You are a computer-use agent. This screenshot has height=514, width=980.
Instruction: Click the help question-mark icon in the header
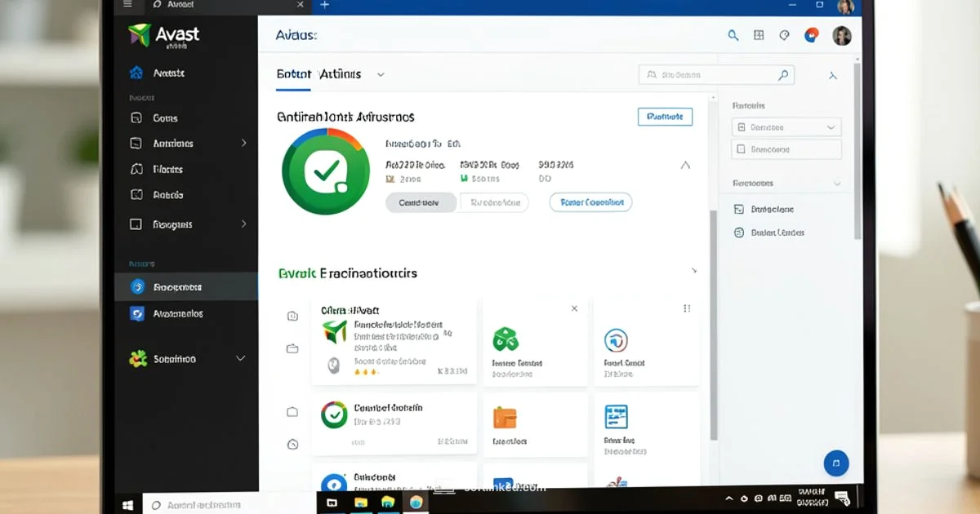(784, 35)
